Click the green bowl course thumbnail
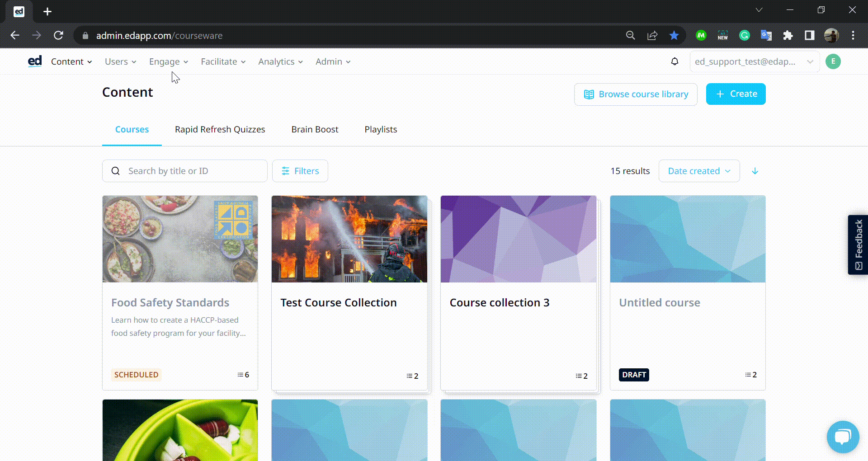This screenshot has height=461, width=868. [x=180, y=430]
